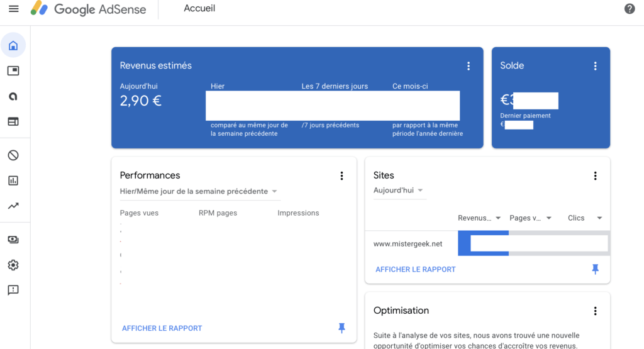Open the feedback speech bubble icon
The image size is (644, 349).
pyautogui.click(x=13, y=291)
